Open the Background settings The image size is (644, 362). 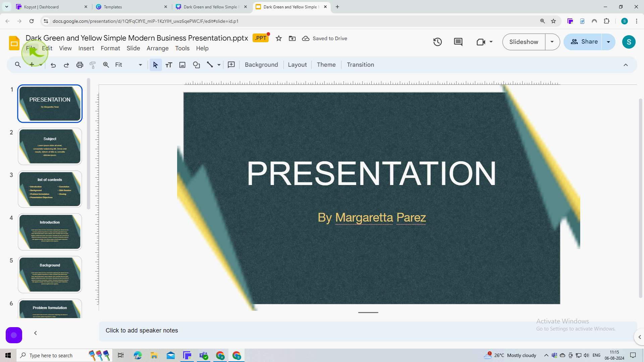pyautogui.click(x=261, y=65)
